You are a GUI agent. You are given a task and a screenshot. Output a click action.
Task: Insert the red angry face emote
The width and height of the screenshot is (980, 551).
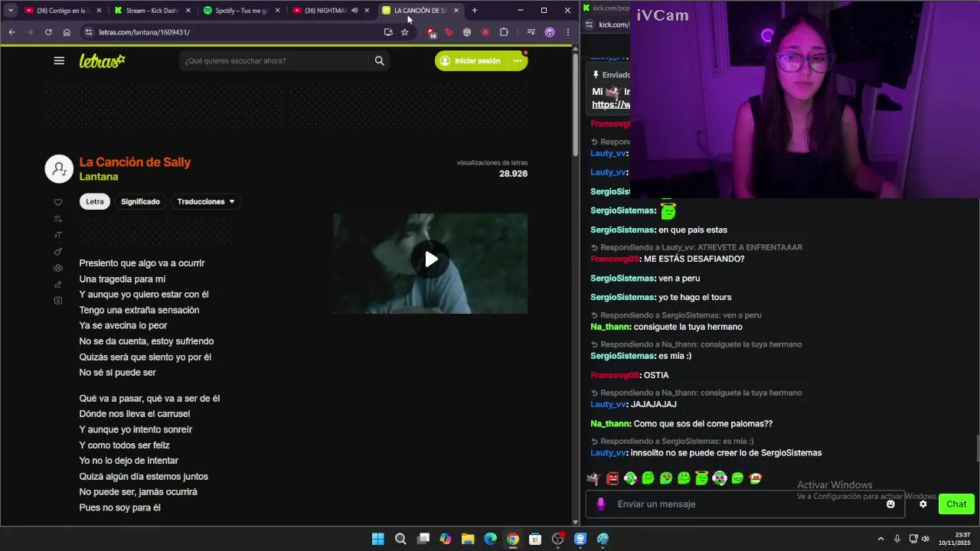(612, 478)
